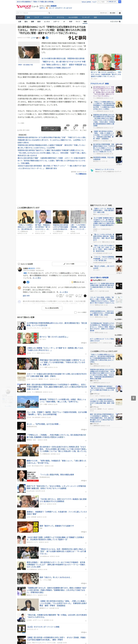Viewport: 138px width, 644px height.
Task: Click the 購入履歴 link
Action: point(112,13)
